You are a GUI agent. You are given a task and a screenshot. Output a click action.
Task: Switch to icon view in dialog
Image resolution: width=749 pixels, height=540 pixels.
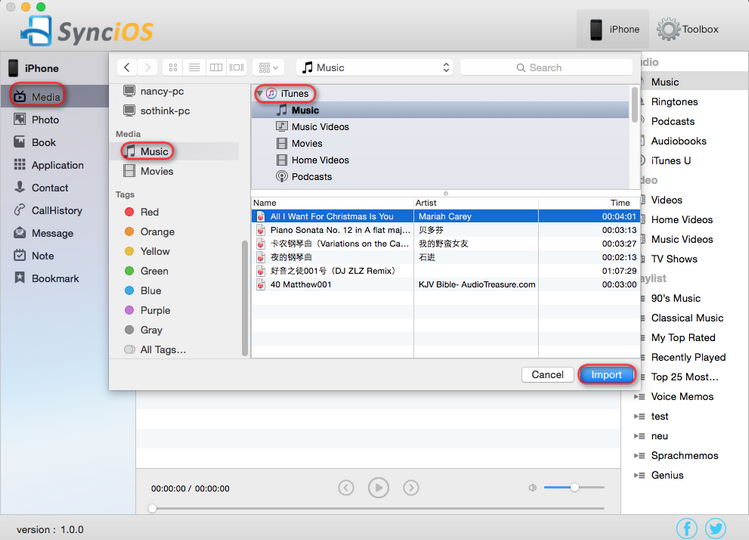pos(173,67)
